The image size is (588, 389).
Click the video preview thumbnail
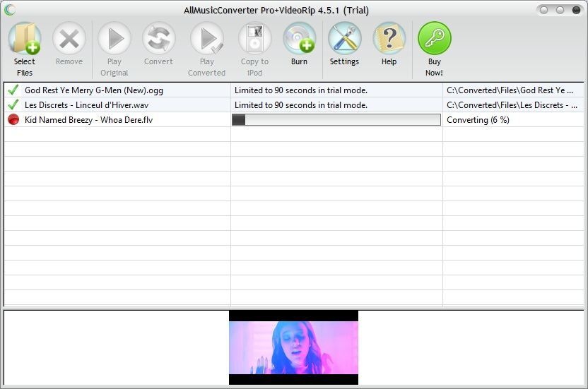pos(293,347)
